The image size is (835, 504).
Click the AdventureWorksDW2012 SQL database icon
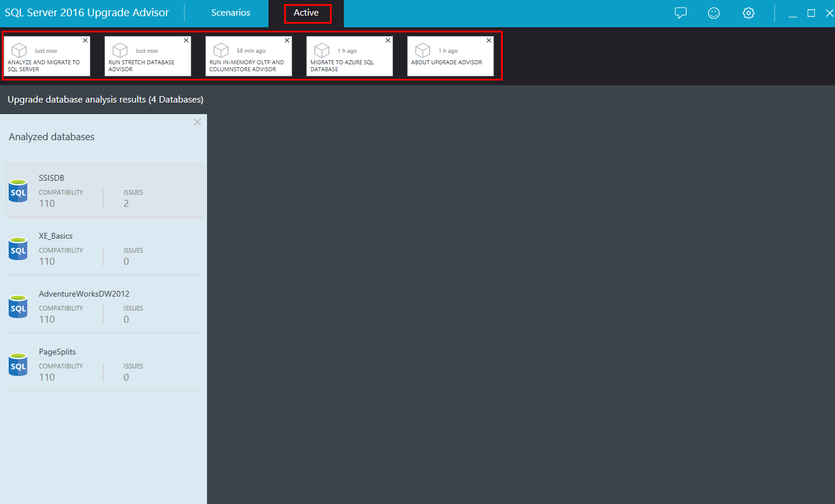click(x=18, y=306)
